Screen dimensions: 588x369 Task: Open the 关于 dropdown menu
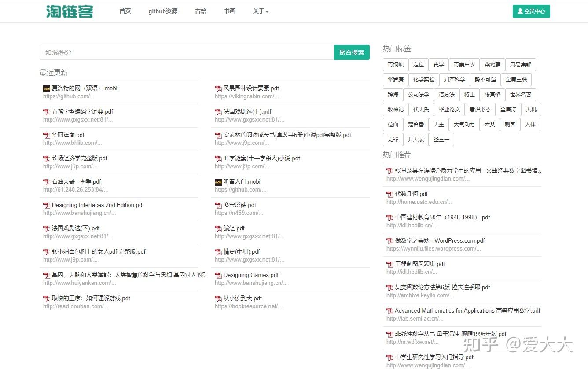[261, 11]
